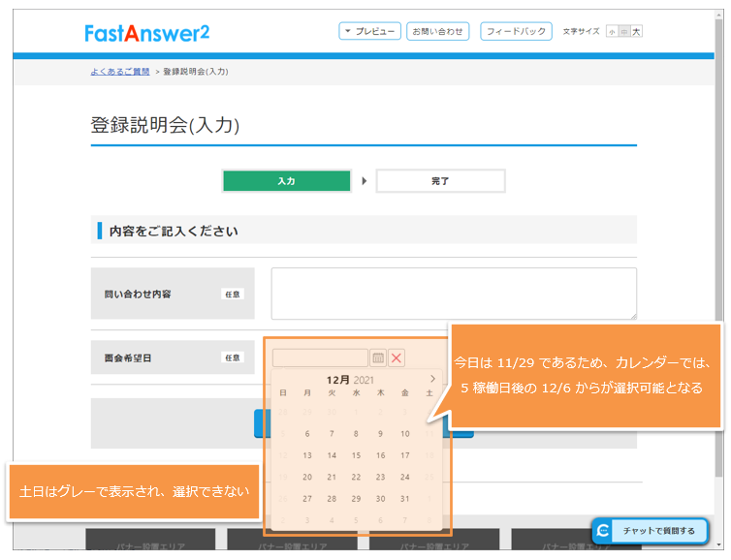Open the チャットで質問する chat widget
Screen dimensions: 731x560
[x=650, y=531]
